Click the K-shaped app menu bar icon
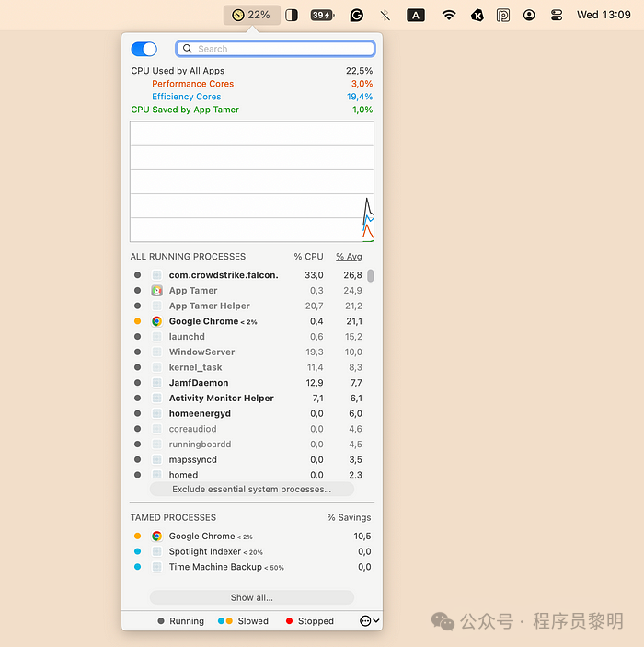 [x=477, y=16]
